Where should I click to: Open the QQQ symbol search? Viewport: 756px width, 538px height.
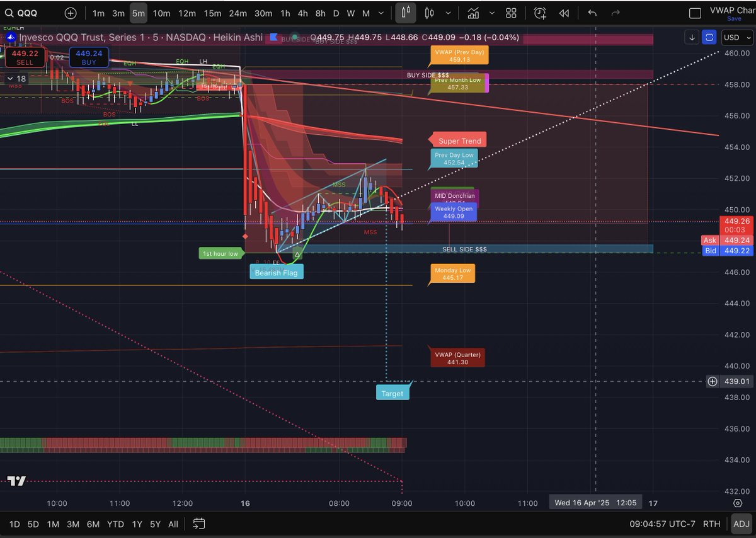[22, 13]
